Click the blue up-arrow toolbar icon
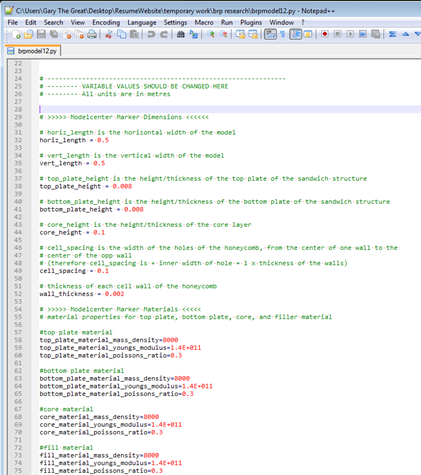Image resolution: width=421 pixels, height=475 pixels. [405, 34]
